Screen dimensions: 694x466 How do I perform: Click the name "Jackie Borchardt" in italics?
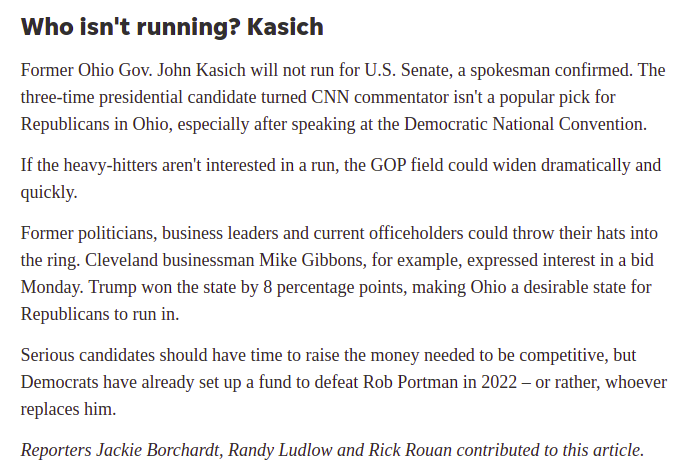159,450
